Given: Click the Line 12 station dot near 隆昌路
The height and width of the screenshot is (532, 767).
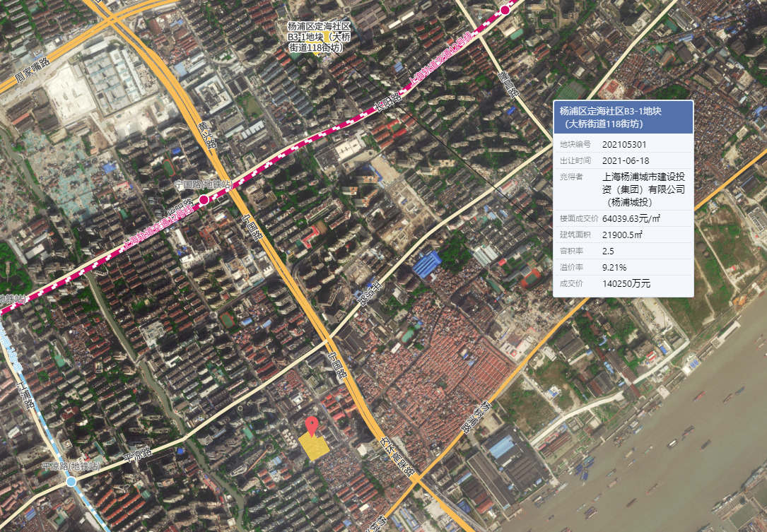Looking at the screenshot, I should click(x=505, y=10).
